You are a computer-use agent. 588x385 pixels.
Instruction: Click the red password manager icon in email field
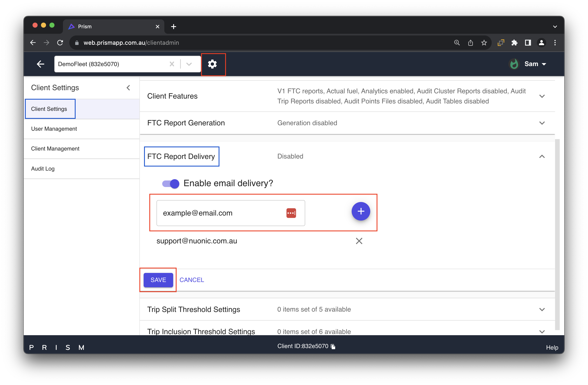tap(291, 213)
